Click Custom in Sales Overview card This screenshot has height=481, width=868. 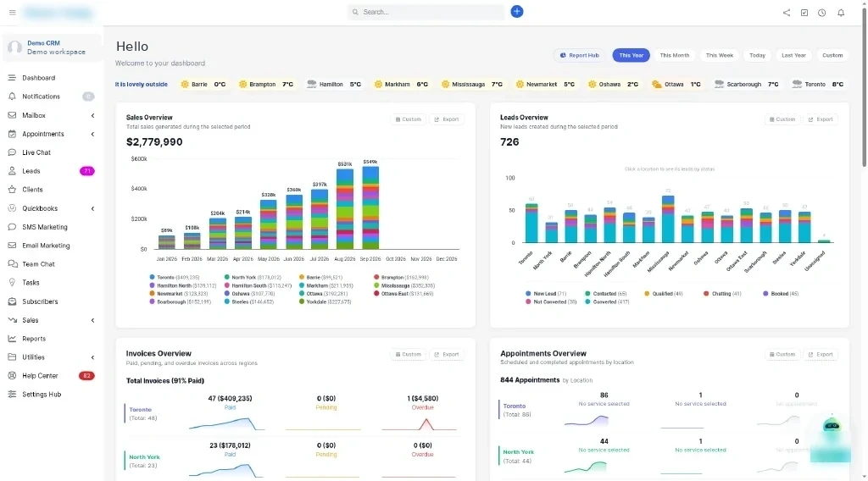[408, 119]
